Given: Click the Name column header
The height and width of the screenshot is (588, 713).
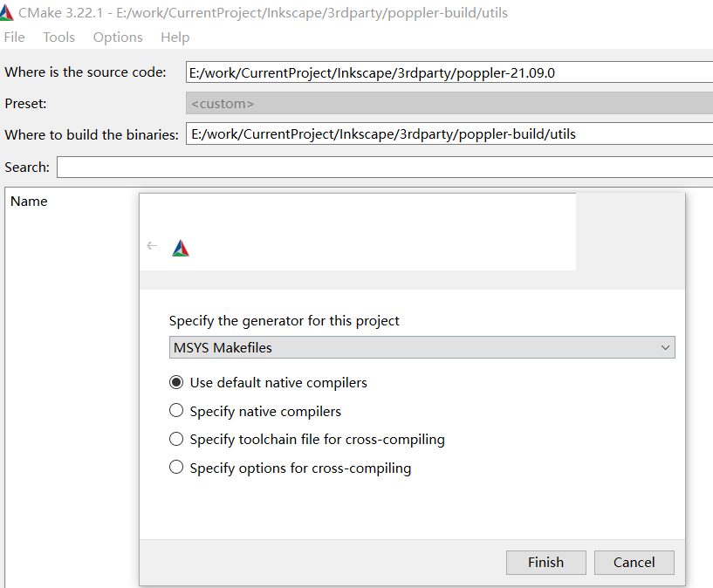Looking at the screenshot, I should 29,202.
